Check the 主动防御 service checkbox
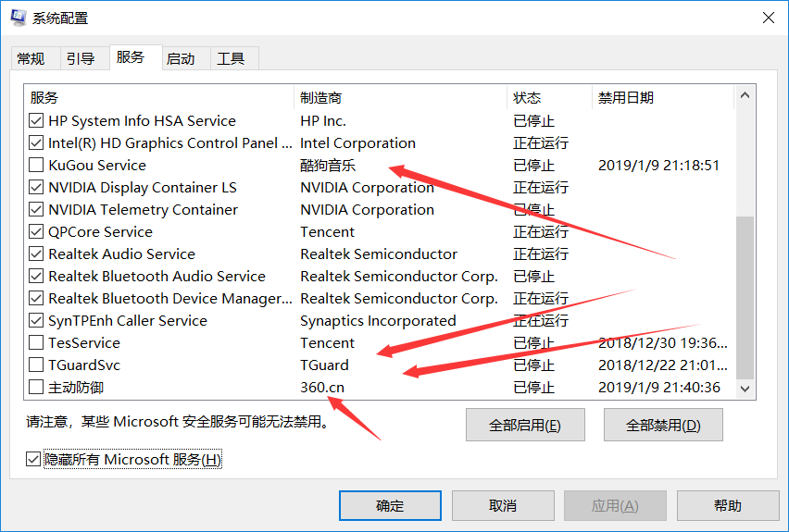 click(x=36, y=387)
